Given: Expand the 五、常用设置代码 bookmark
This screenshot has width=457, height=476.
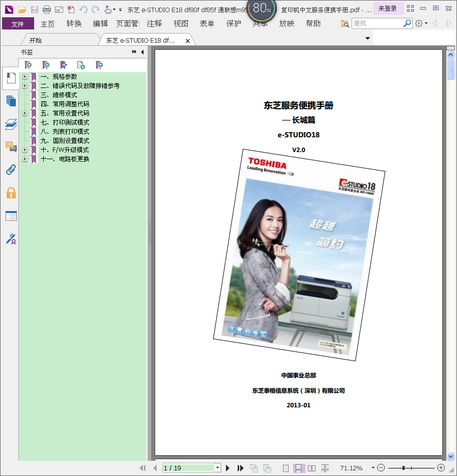Looking at the screenshot, I should (24, 113).
